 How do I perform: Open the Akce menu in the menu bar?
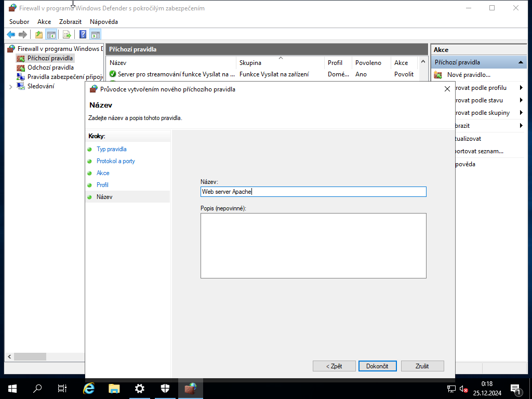coord(44,22)
